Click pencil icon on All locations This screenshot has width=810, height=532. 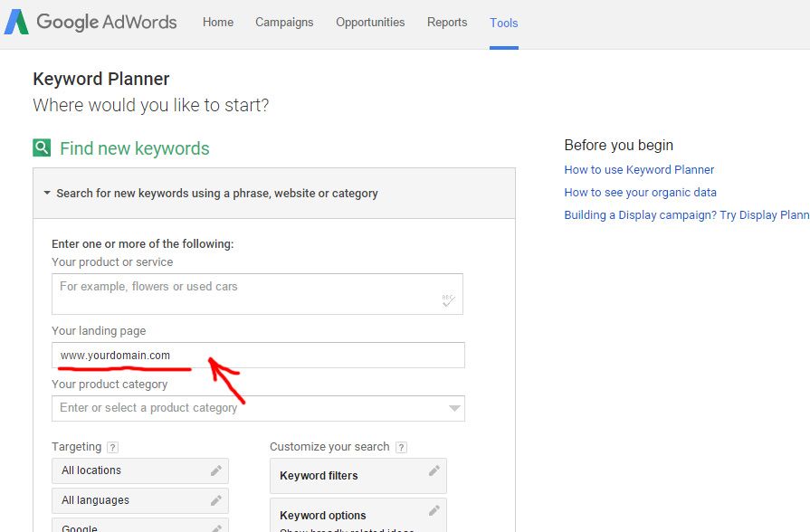click(216, 470)
